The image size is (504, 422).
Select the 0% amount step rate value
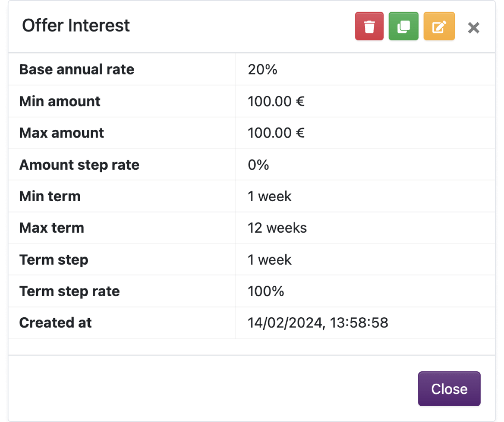click(x=258, y=165)
